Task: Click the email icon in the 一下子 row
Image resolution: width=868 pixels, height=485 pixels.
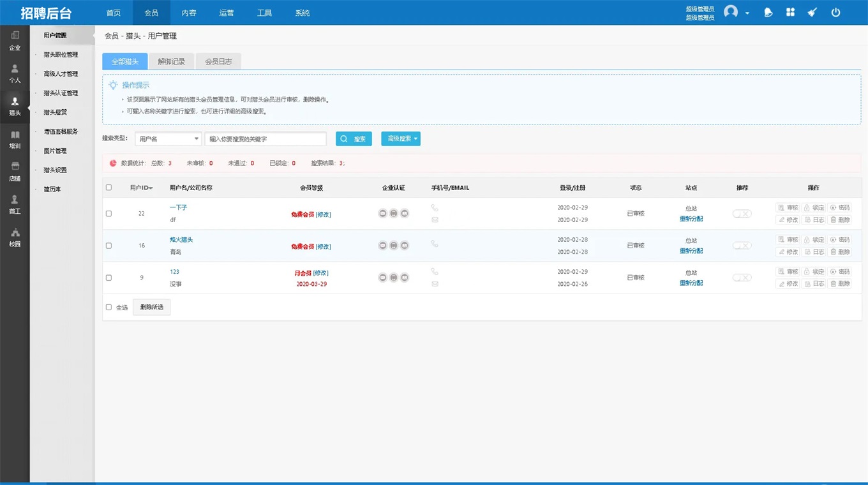Action: [435, 220]
